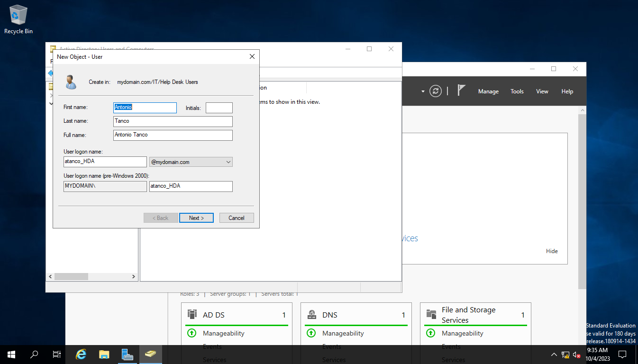Open File Explorer from the taskbar
Viewport: 638px width, 364px height.
pyautogui.click(x=104, y=354)
